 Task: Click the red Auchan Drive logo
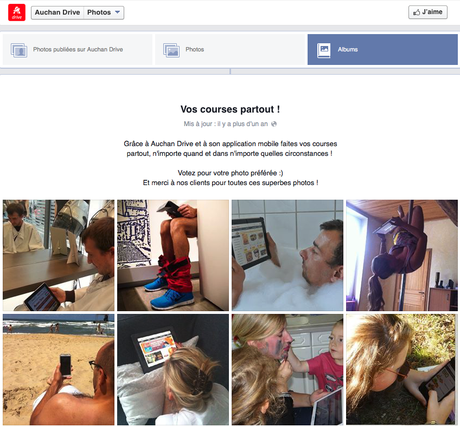click(17, 13)
